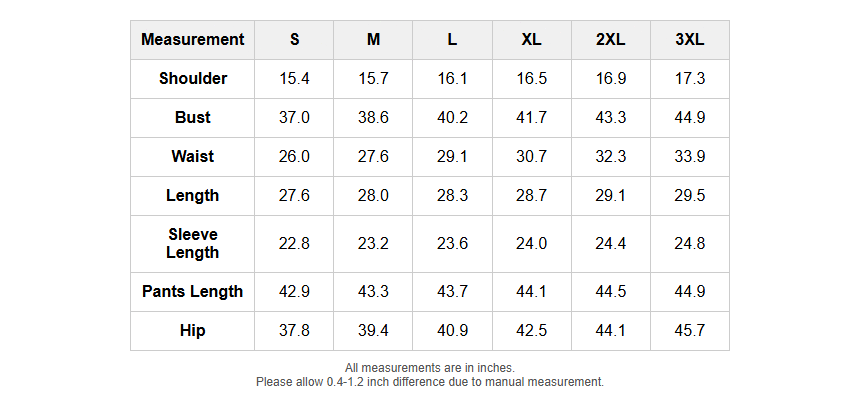Select the Hip value 45.7 for 3XL

tap(690, 330)
